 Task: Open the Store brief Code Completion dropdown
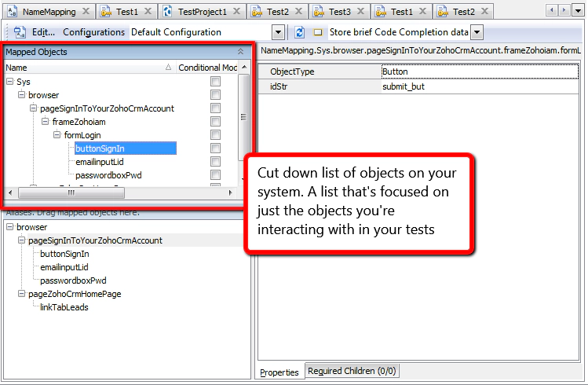tap(477, 32)
